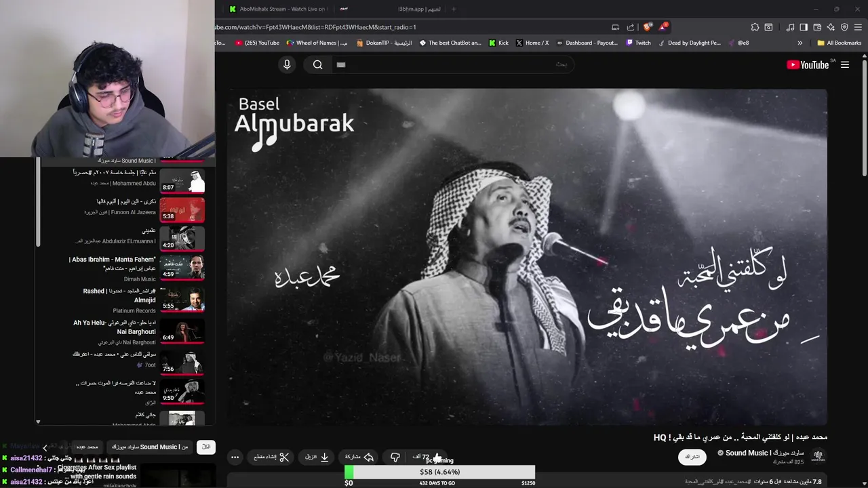868x488 pixels.
Task: Open the browser main menu icon
Action: (x=859, y=27)
